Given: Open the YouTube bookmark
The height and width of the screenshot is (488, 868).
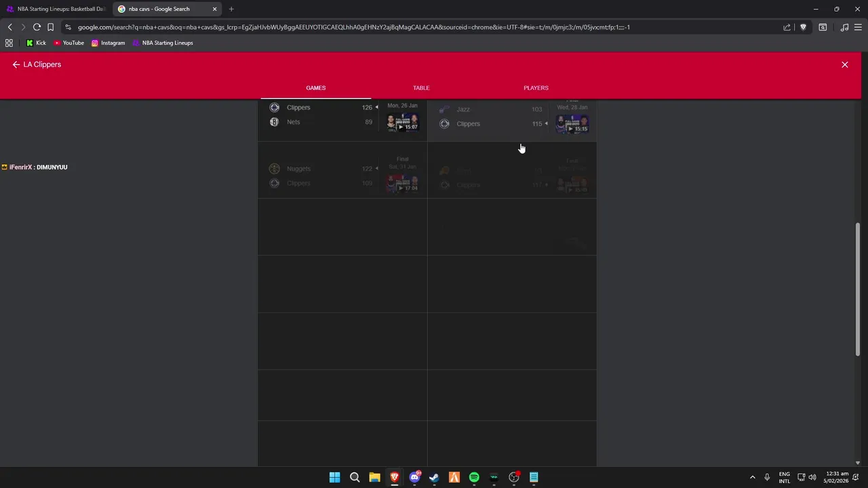Looking at the screenshot, I should point(68,43).
